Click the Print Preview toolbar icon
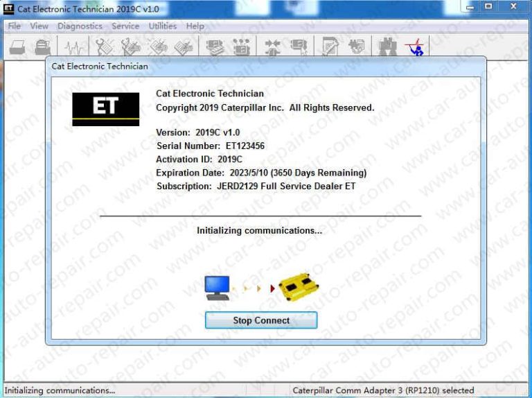Viewport: 532px width, 398px height. click(43, 46)
